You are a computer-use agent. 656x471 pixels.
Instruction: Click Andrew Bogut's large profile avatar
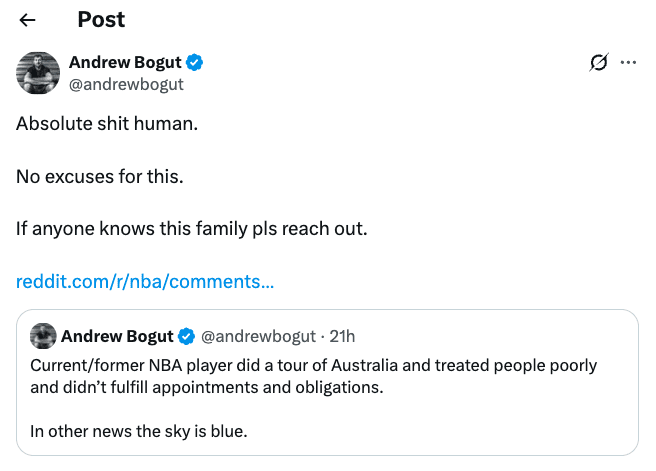pyautogui.click(x=38, y=73)
